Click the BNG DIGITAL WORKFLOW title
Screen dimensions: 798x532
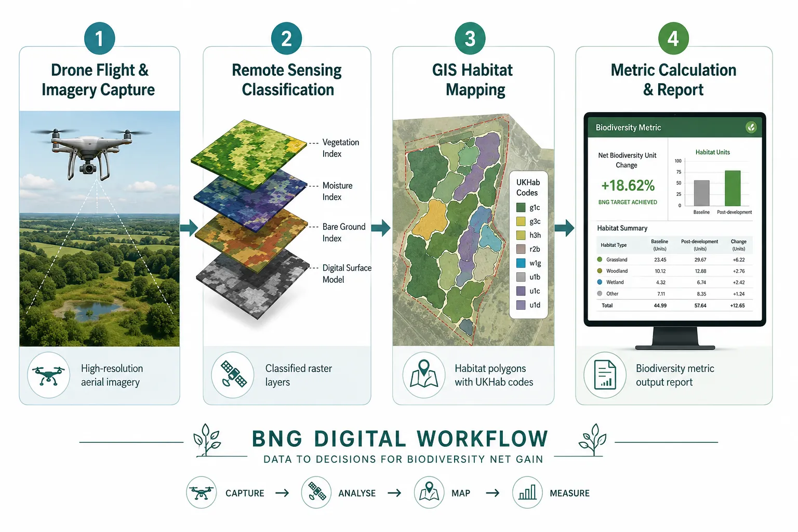click(400, 439)
